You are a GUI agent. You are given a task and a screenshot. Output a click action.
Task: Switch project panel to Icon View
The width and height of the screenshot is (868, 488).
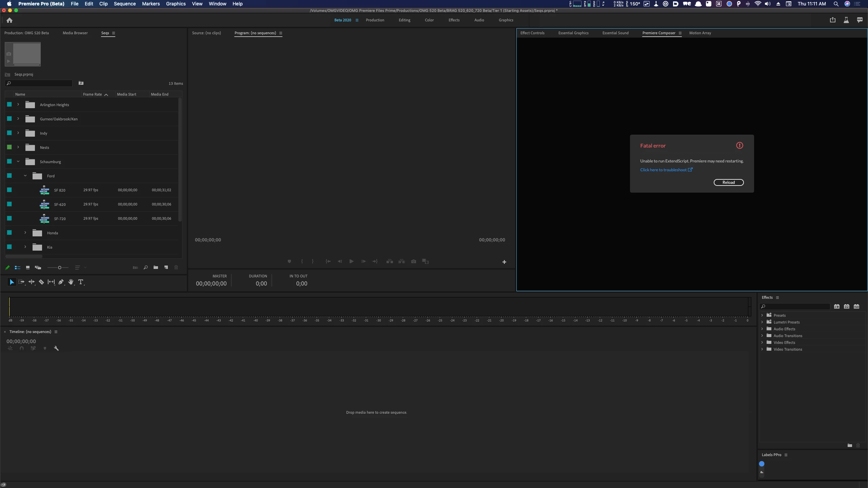(28, 268)
